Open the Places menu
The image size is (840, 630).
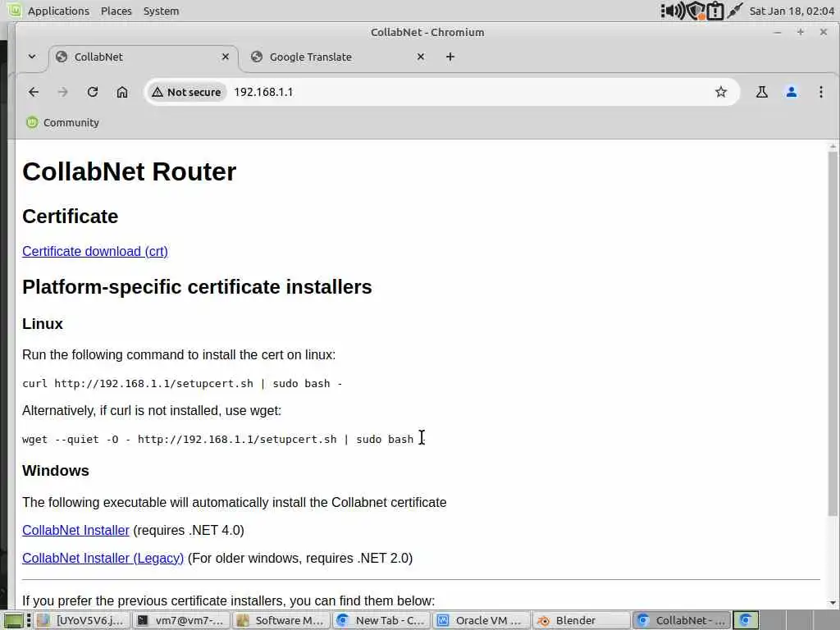(116, 11)
